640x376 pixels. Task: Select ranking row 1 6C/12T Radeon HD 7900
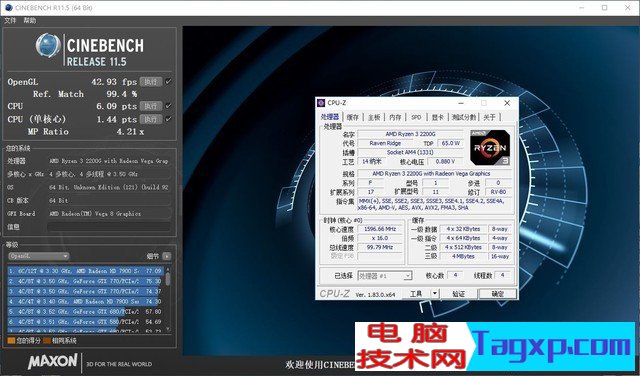[x=86, y=271]
